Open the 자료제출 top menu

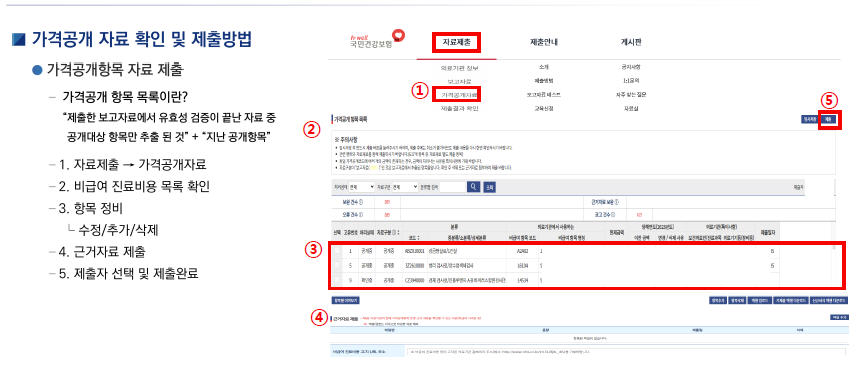coord(456,43)
